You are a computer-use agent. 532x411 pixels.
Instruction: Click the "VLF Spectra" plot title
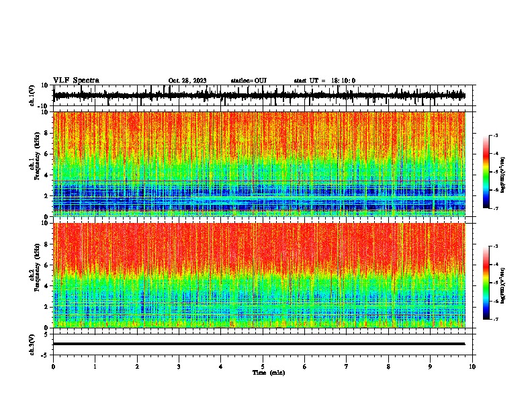(x=76, y=81)
